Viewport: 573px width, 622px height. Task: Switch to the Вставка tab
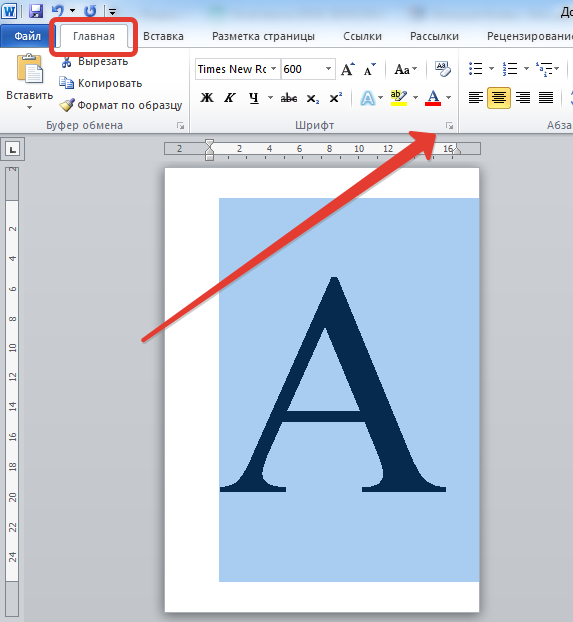click(163, 36)
